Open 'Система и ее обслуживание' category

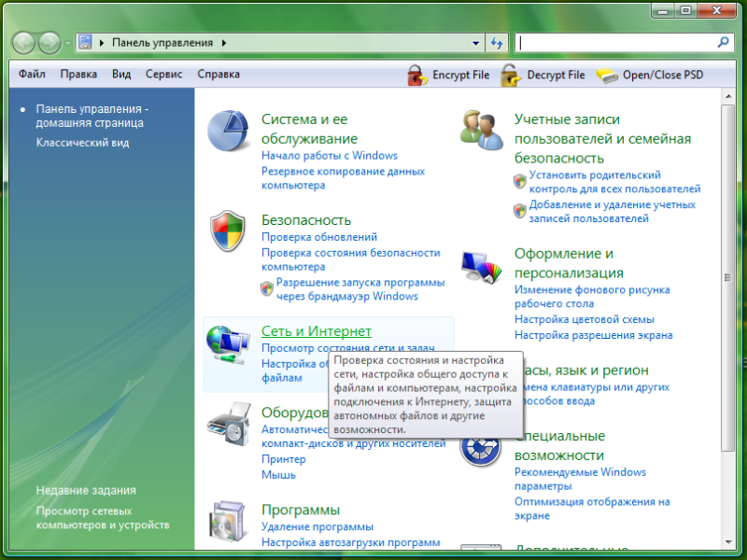click(x=309, y=129)
